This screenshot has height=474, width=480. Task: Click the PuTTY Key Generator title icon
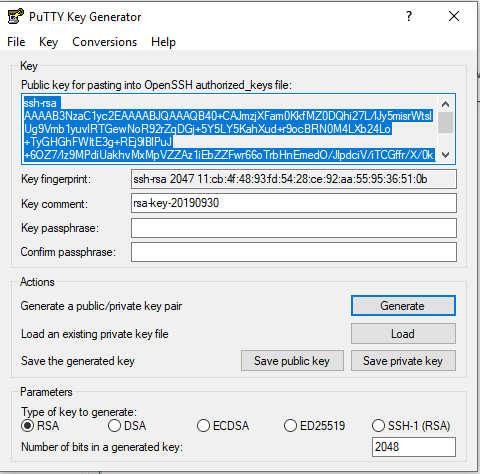[15, 16]
